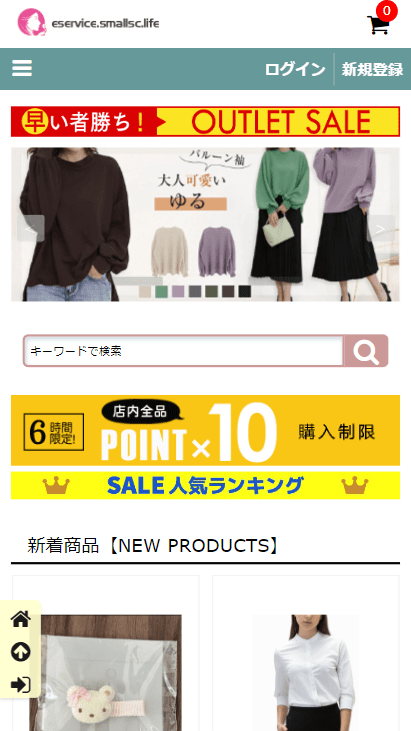Show previous carousel slide arrow

click(x=31, y=228)
